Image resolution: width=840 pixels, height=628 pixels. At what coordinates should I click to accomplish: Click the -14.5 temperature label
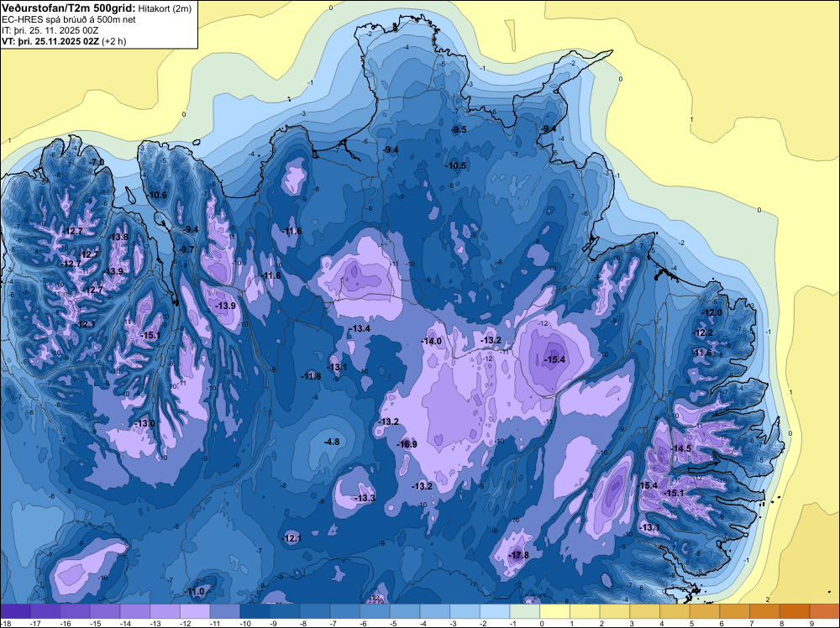[681, 448]
